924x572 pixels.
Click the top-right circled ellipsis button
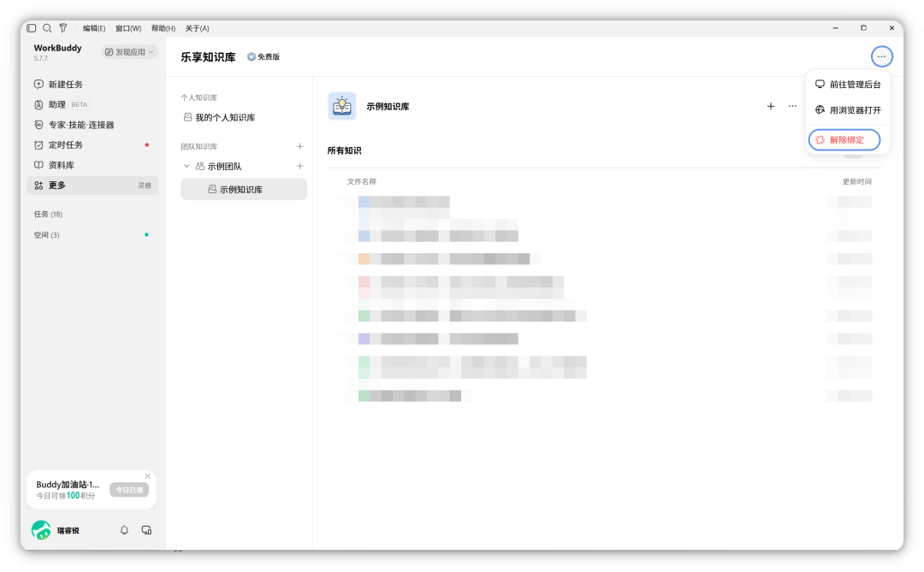point(881,56)
